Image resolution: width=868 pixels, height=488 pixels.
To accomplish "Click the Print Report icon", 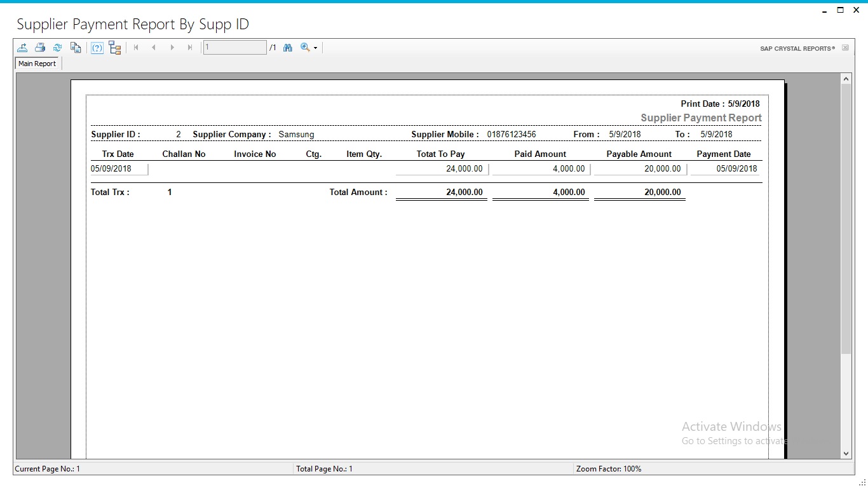I will point(39,47).
